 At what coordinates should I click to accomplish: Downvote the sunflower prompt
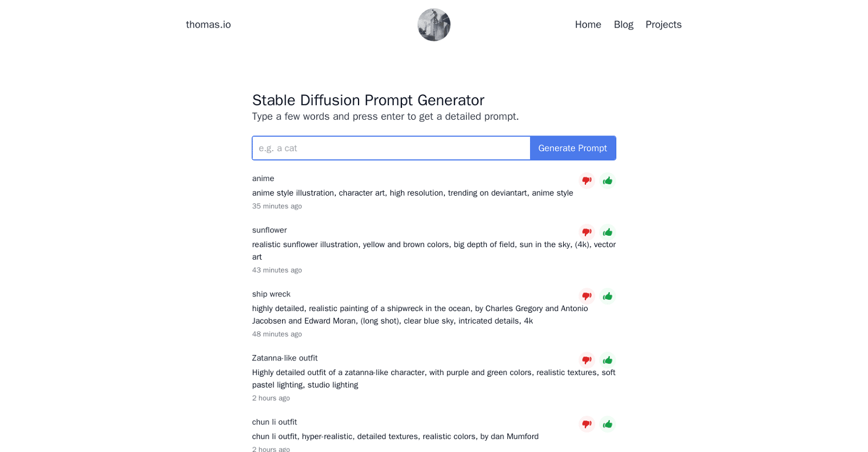click(586, 232)
